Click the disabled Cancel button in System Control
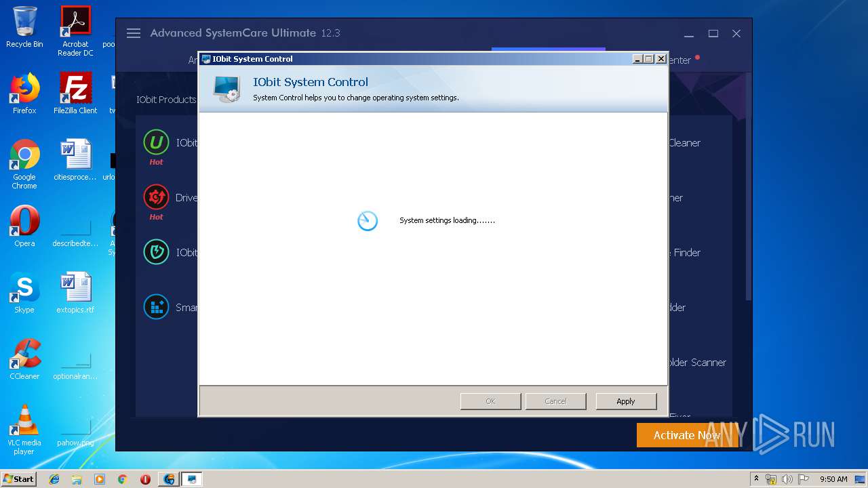The width and height of the screenshot is (868, 488). (x=555, y=401)
